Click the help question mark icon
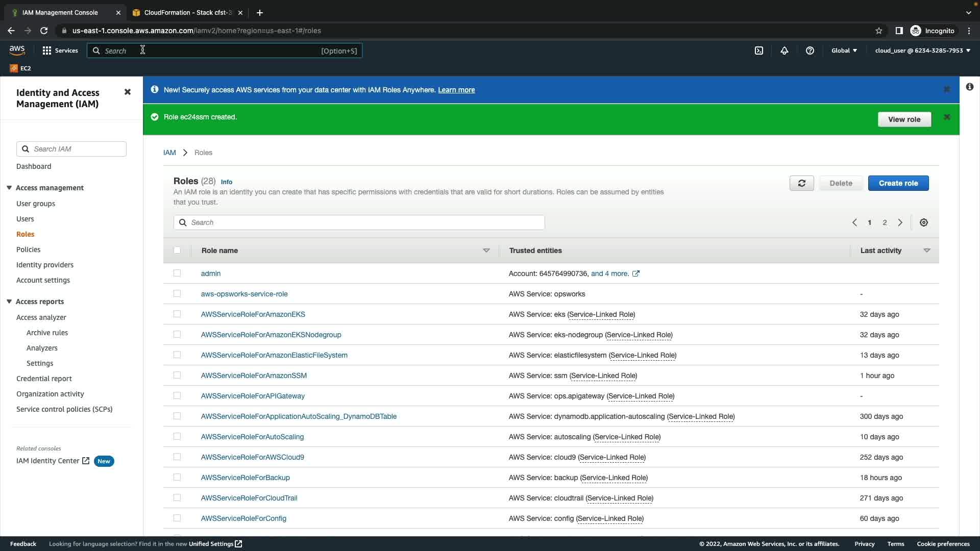 (810, 51)
